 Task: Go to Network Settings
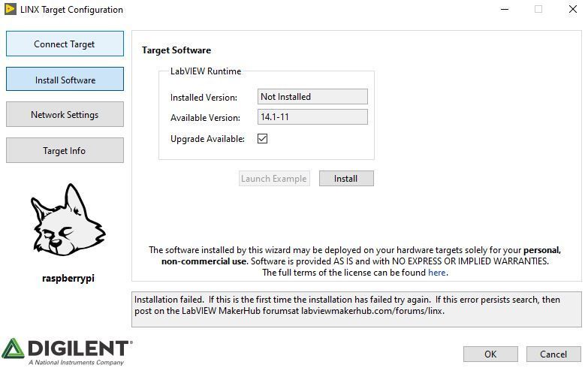[65, 114]
